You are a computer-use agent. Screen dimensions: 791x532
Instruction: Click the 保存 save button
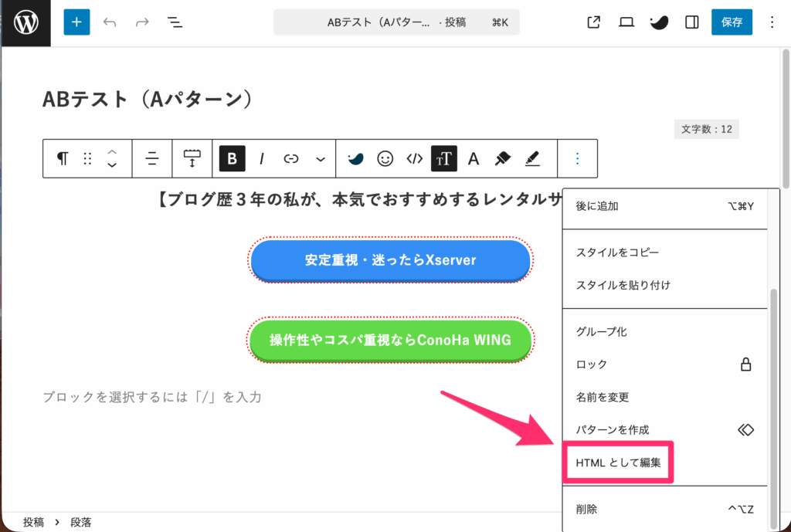732,22
